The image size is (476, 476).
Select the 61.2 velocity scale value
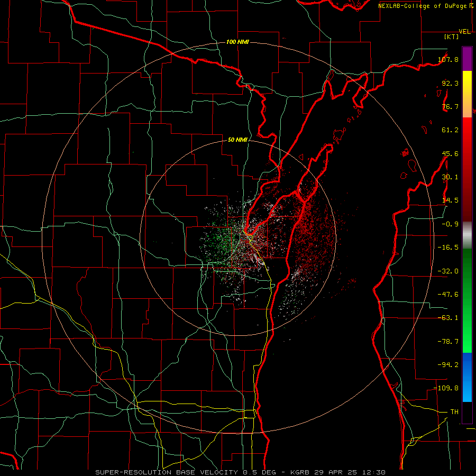[x=450, y=130]
